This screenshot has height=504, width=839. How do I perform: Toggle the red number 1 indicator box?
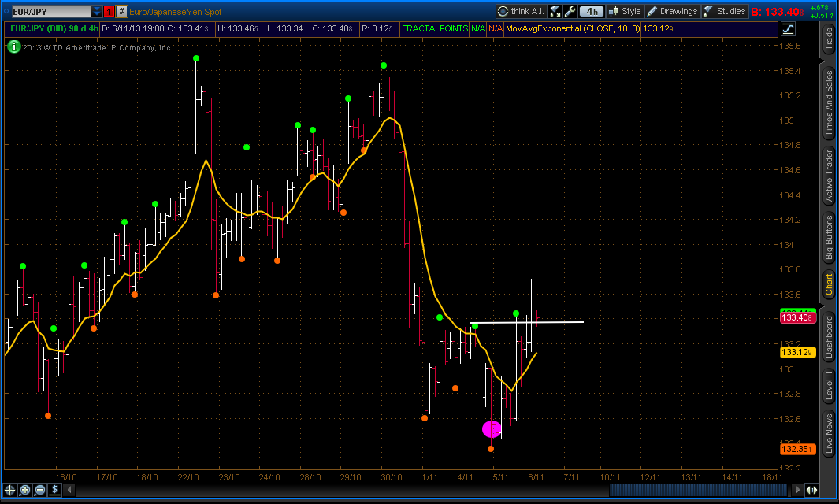[110, 11]
